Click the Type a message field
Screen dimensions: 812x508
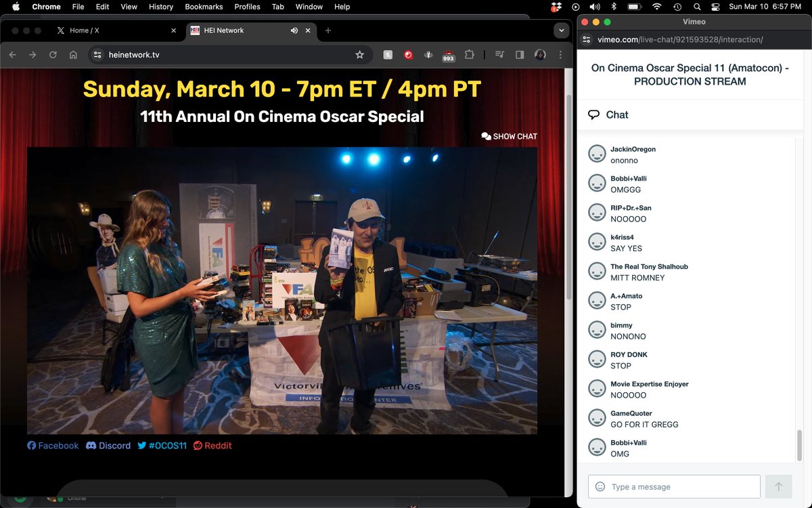tap(674, 486)
